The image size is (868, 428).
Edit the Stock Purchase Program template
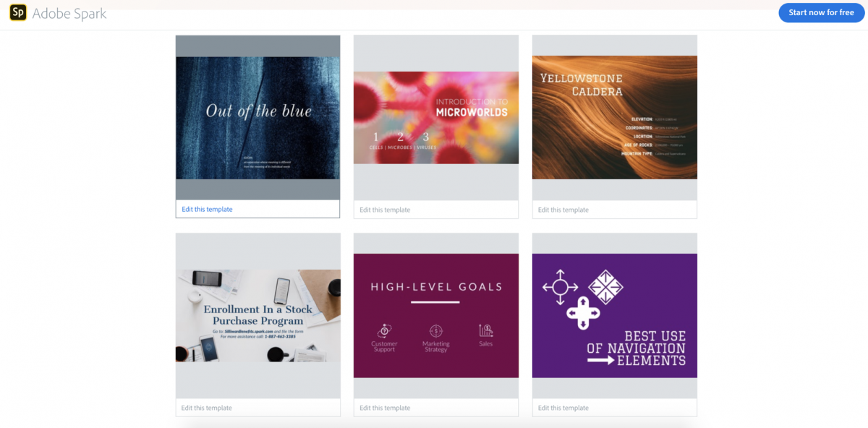(x=207, y=408)
